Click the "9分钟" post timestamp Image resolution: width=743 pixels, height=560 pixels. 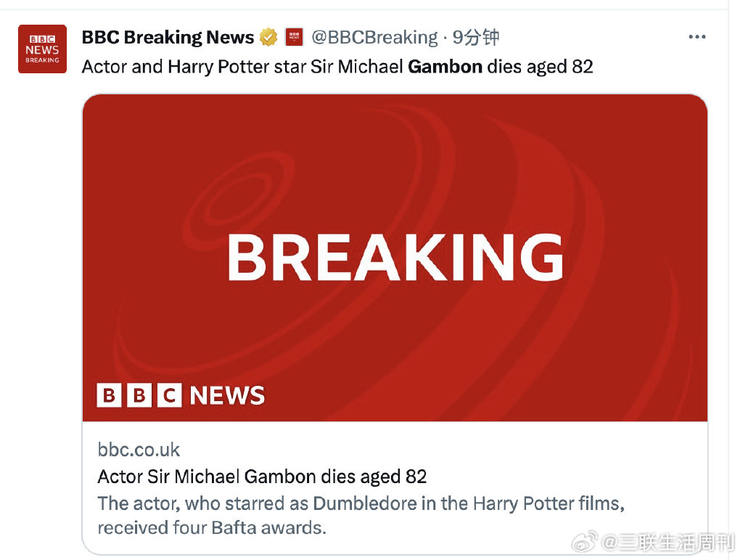[476, 37]
